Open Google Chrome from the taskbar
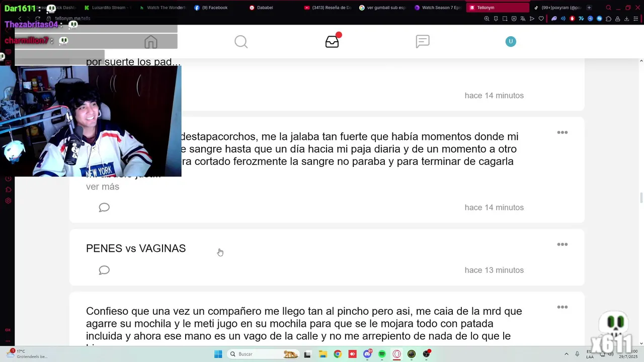644x362 pixels. pyautogui.click(x=338, y=354)
